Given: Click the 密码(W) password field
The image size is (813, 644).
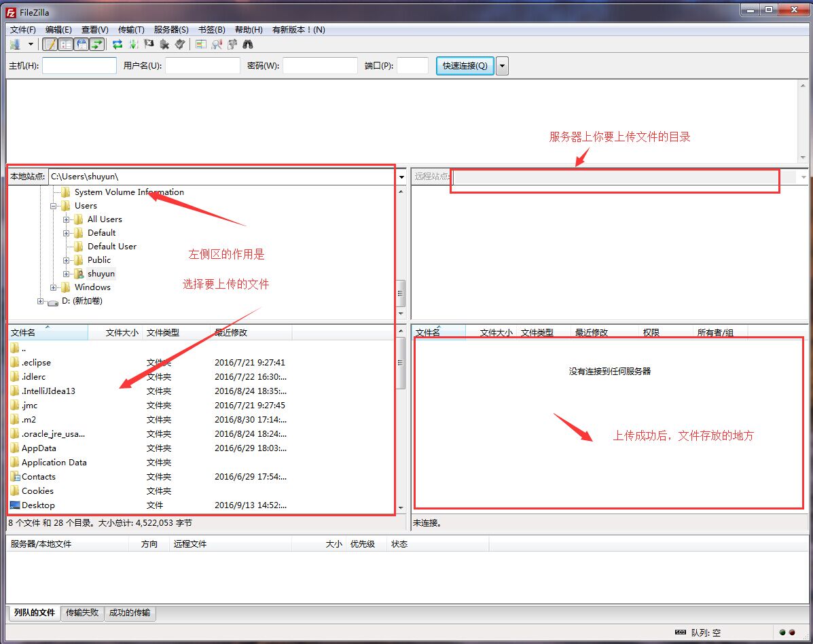Looking at the screenshot, I should point(320,66).
